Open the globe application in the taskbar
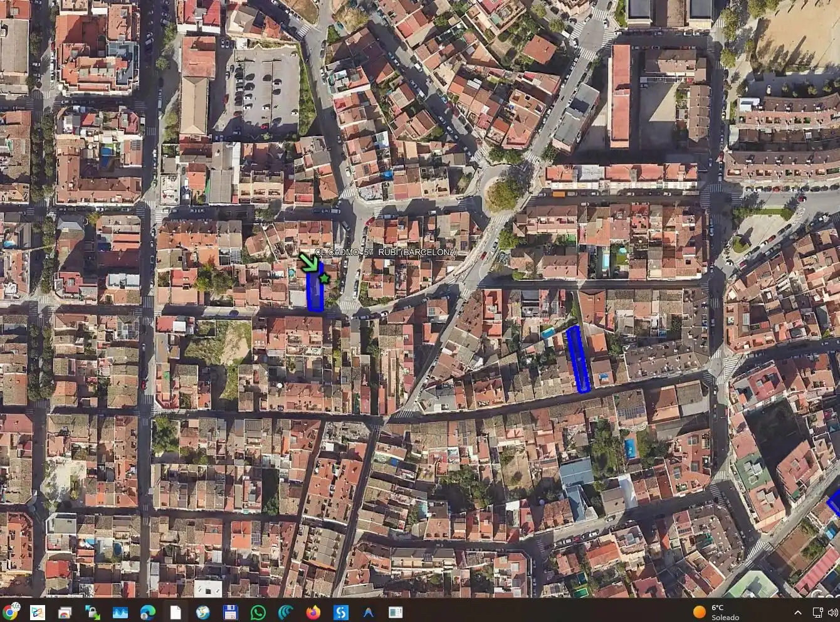The width and height of the screenshot is (840, 622). click(x=202, y=612)
